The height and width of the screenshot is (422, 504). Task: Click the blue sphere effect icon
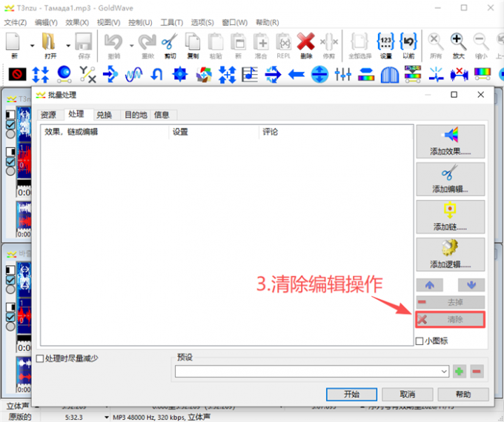pyautogui.click(x=64, y=74)
